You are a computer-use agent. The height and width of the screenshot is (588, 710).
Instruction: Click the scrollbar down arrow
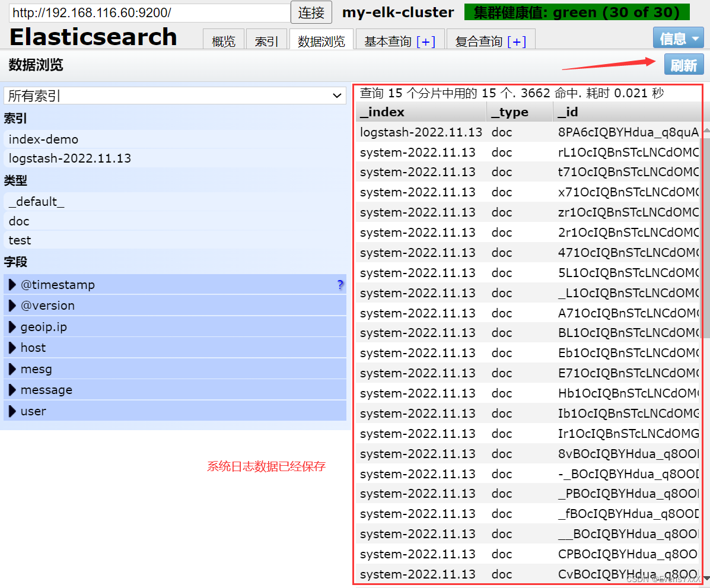(x=706, y=579)
